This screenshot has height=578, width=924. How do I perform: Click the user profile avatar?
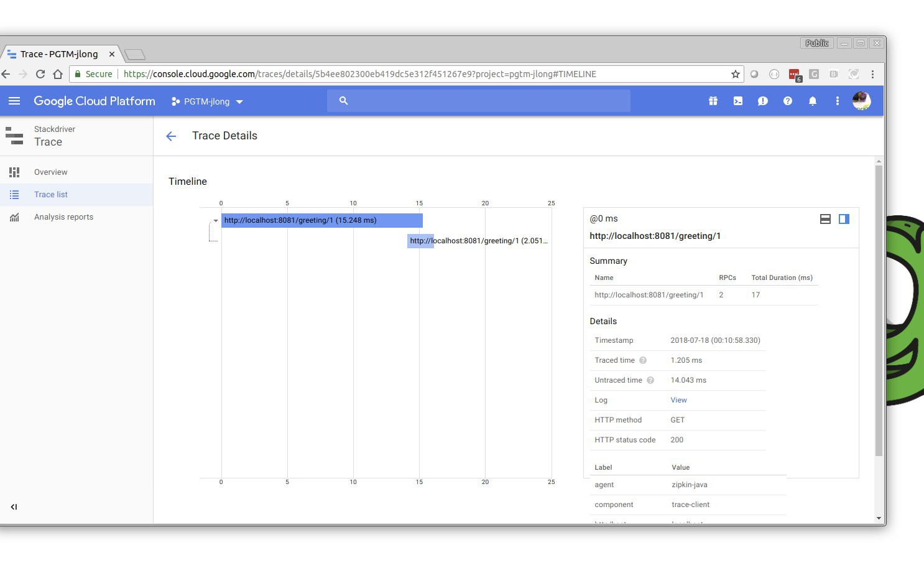tap(861, 101)
